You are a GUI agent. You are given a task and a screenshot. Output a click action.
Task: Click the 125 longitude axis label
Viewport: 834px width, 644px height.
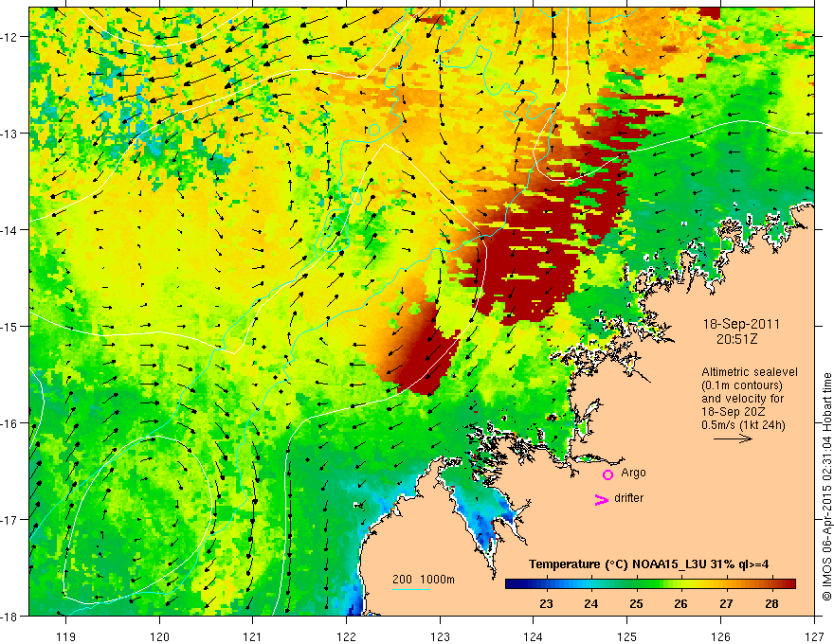click(627, 637)
